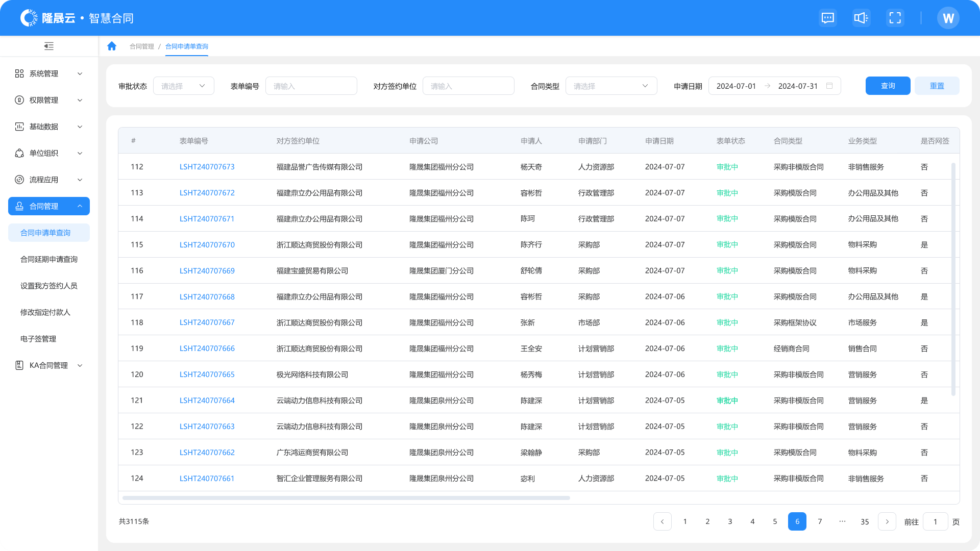Go to page 1
The width and height of the screenshot is (980, 551).
point(685,521)
